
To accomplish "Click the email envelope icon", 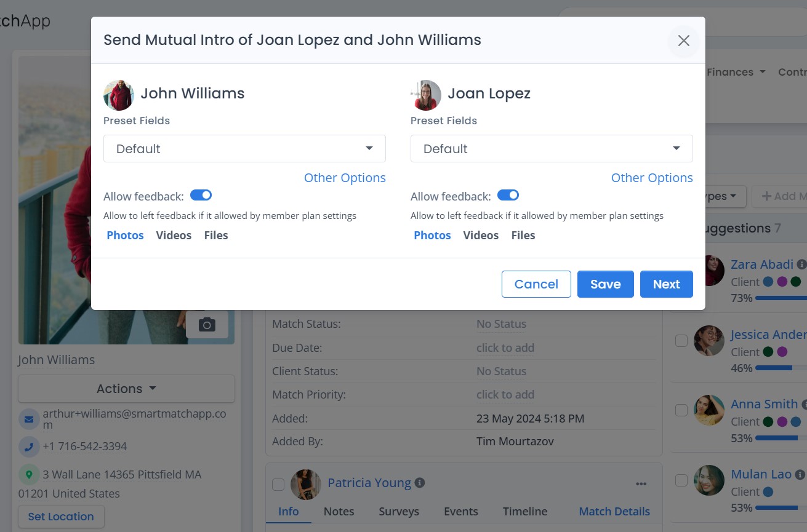I will [x=28, y=419].
